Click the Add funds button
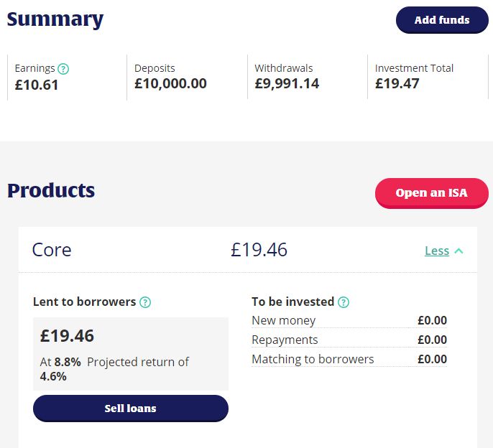Viewport: 493px width, 448px height. pyautogui.click(x=442, y=20)
